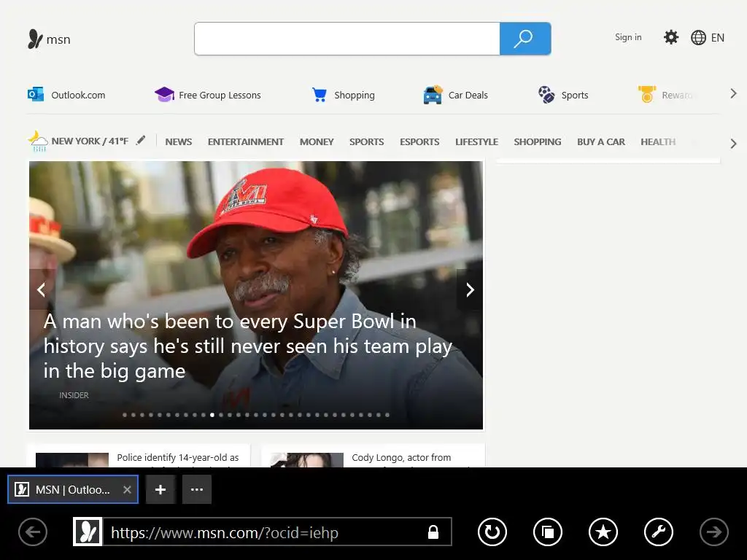Click the Cody Longo article thumbnail
Viewport: 747px width, 560px height.
click(x=307, y=459)
